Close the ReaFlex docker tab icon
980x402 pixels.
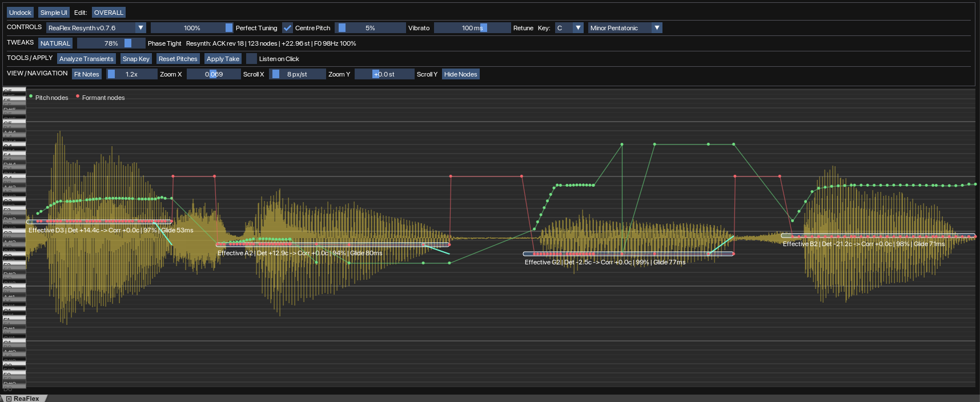[9, 399]
